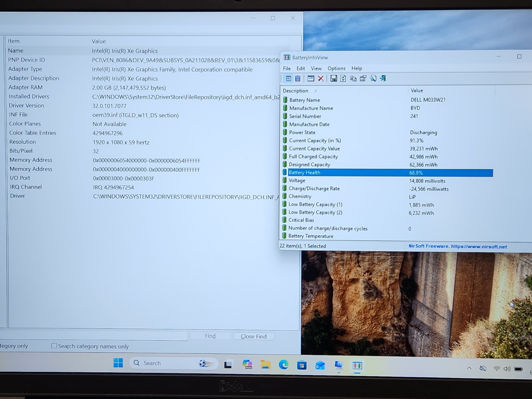Select the Manufacture Name row

[387, 108]
